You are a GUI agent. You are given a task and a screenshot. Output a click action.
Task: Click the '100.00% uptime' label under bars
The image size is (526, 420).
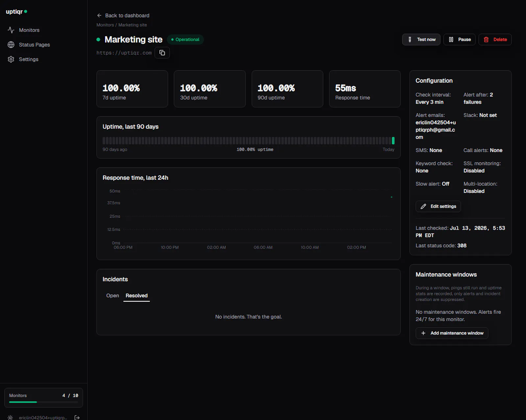255,150
